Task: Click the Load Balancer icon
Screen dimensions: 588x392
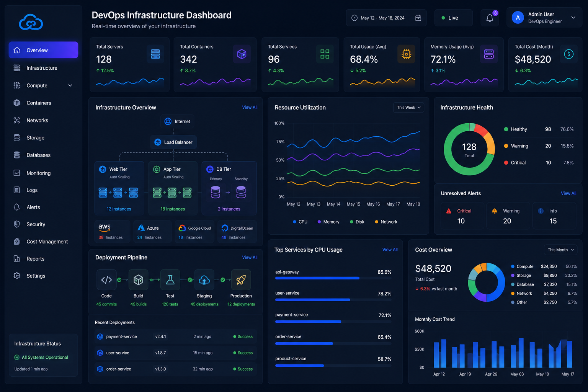Action: pyautogui.click(x=158, y=142)
